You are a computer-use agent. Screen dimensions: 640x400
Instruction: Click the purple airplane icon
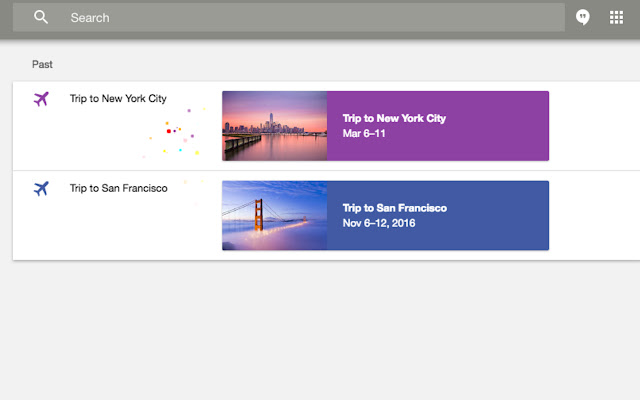tap(41, 99)
